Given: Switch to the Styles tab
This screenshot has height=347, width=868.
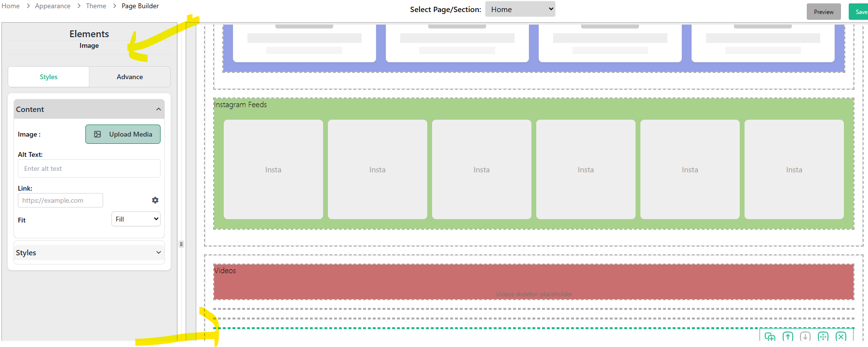Looking at the screenshot, I should click(x=49, y=77).
